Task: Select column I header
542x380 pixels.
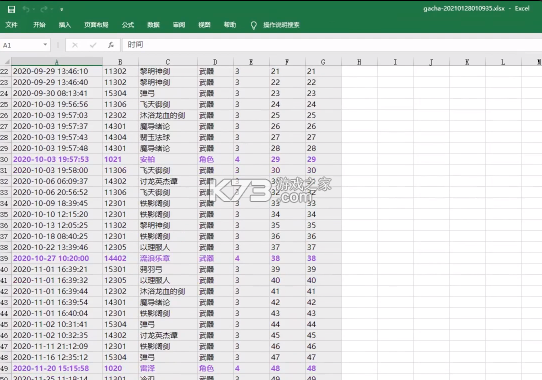Action: pyautogui.click(x=395, y=62)
